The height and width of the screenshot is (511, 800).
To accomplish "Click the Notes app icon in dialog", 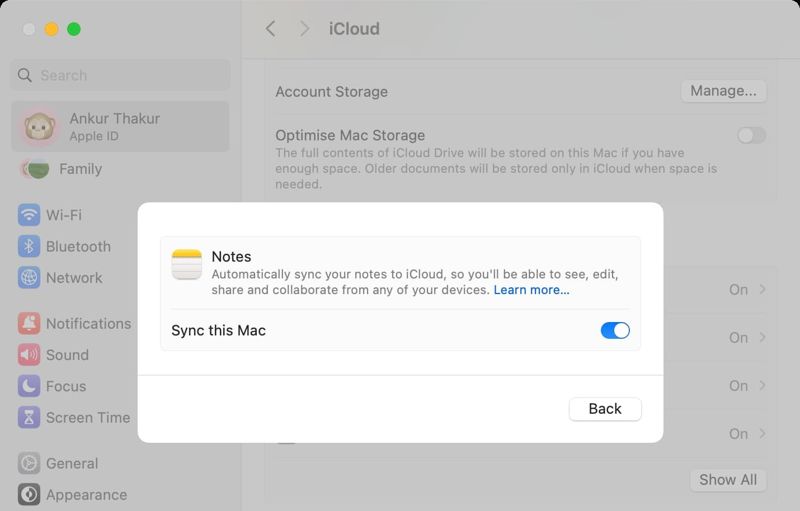I will click(187, 265).
